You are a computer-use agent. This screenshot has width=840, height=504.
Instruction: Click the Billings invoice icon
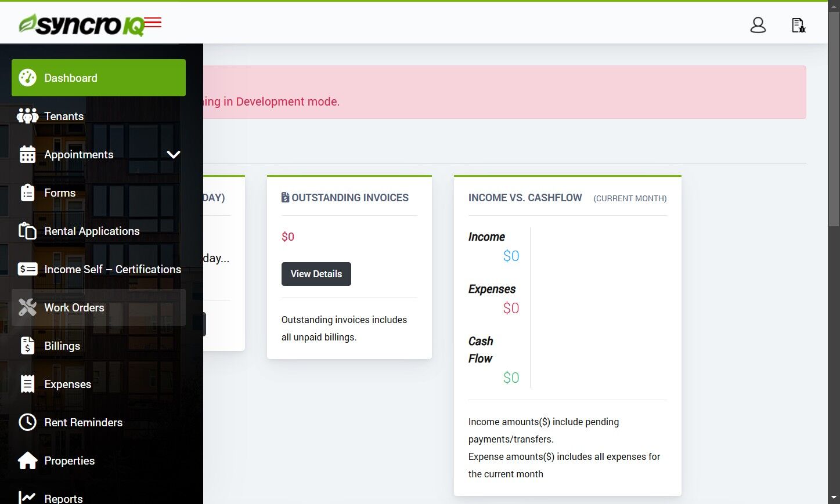(x=27, y=346)
